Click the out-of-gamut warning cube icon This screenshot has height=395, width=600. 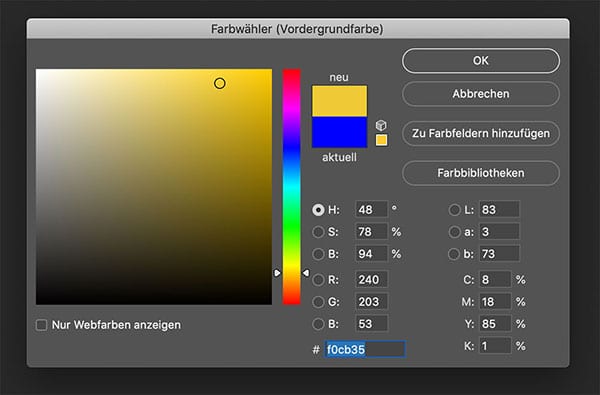click(x=381, y=125)
